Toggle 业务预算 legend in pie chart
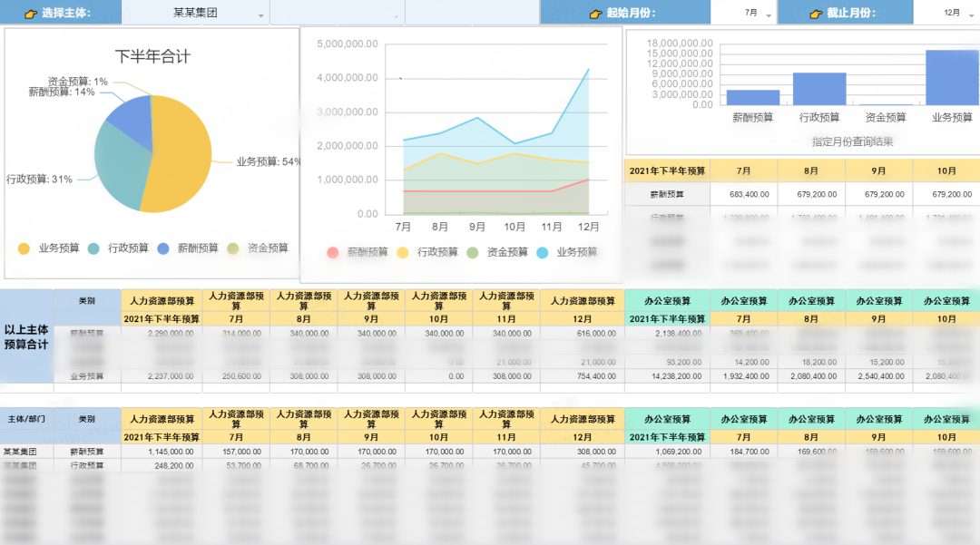This screenshot has height=545, width=980. (49, 248)
